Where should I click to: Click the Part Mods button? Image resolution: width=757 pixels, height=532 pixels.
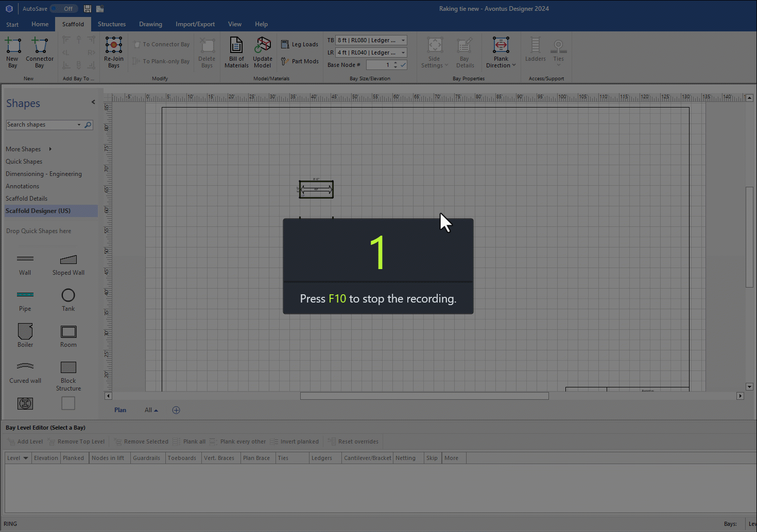tap(300, 61)
